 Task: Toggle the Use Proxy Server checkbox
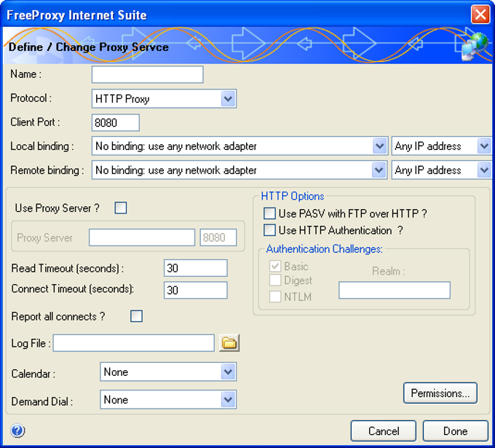tap(121, 208)
